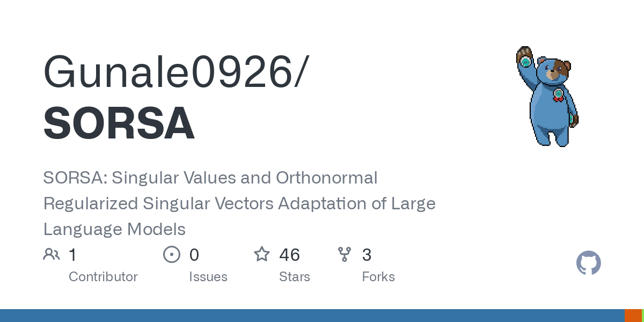The height and width of the screenshot is (322, 644).
Task: Click the forks count 3
Action: pyautogui.click(x=367, y=254)
